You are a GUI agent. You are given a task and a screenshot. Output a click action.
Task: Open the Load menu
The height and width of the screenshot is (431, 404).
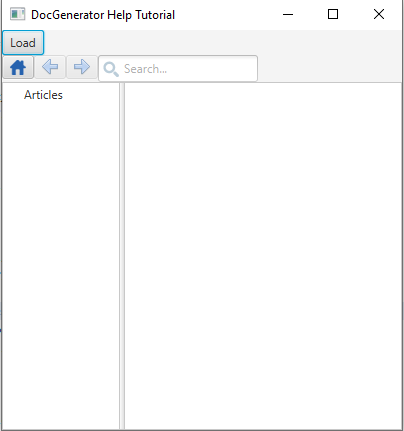pyautogui.click(x=23, y=43)
